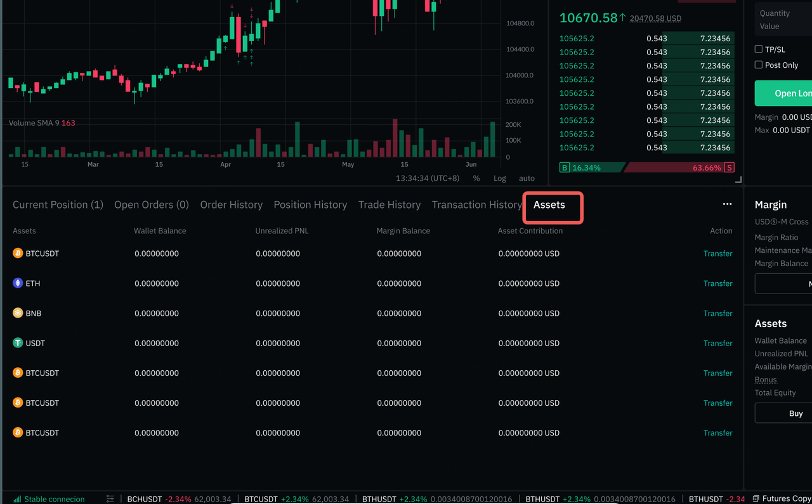This screenshot has width=812, height=504.
Task: Click the Futures Copy icon in status bar
Action: (756, 499)
